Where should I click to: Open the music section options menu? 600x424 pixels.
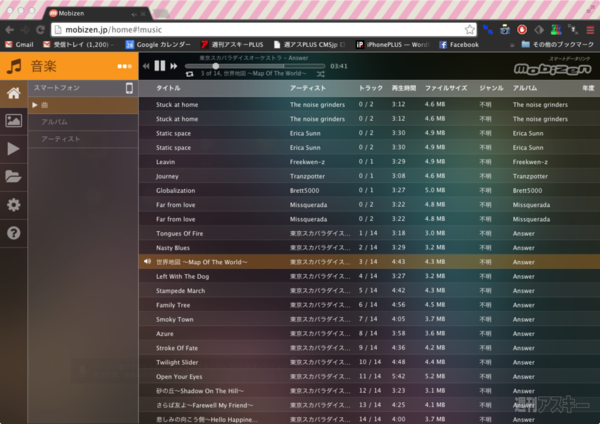pos(124,66)
